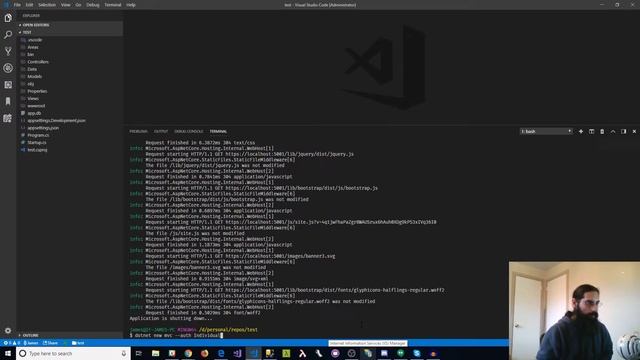Open the Search view in activity bar
The width and height of the screenshot is (640, 360).
point(8,35)
